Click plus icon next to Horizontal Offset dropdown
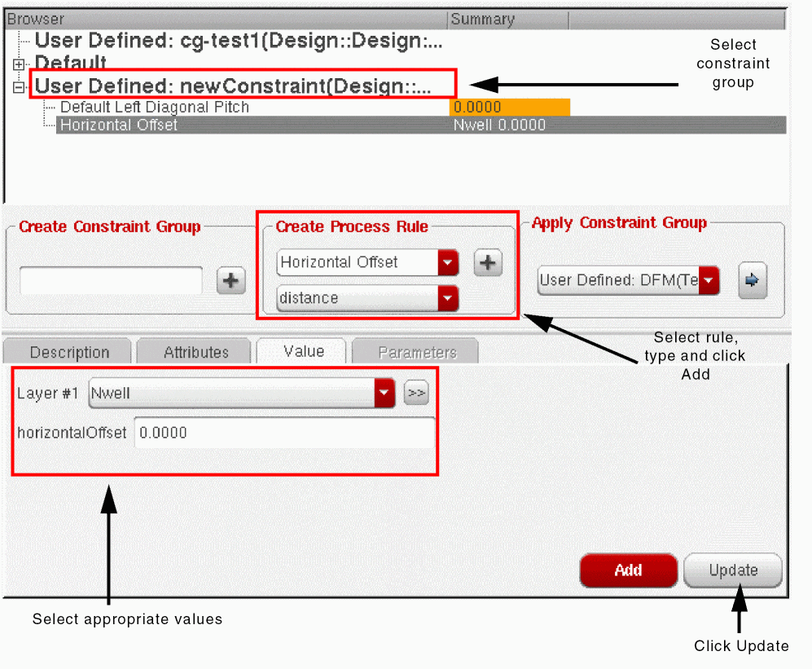The image size is (812, 669). coord(488,262)
